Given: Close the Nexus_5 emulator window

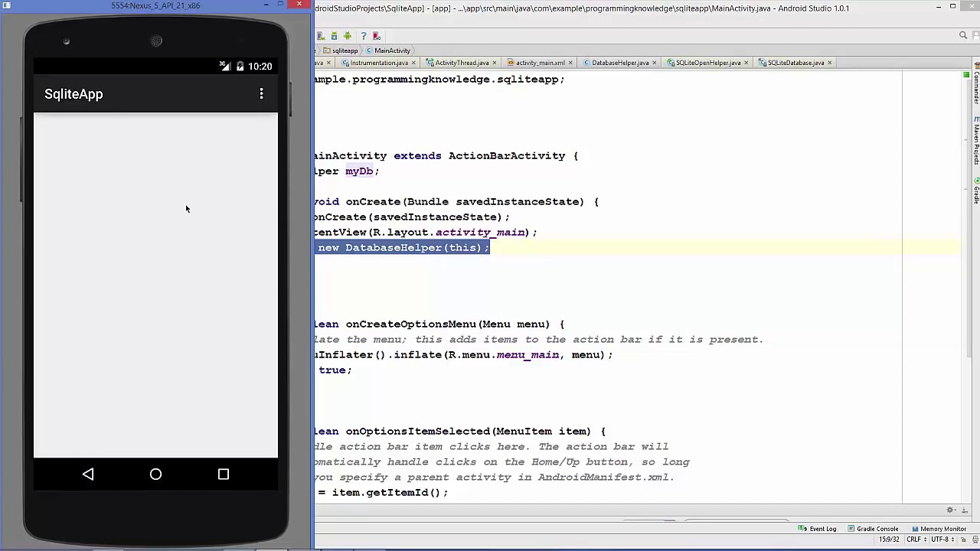Looking at the screenshot, I should [299, 5].
